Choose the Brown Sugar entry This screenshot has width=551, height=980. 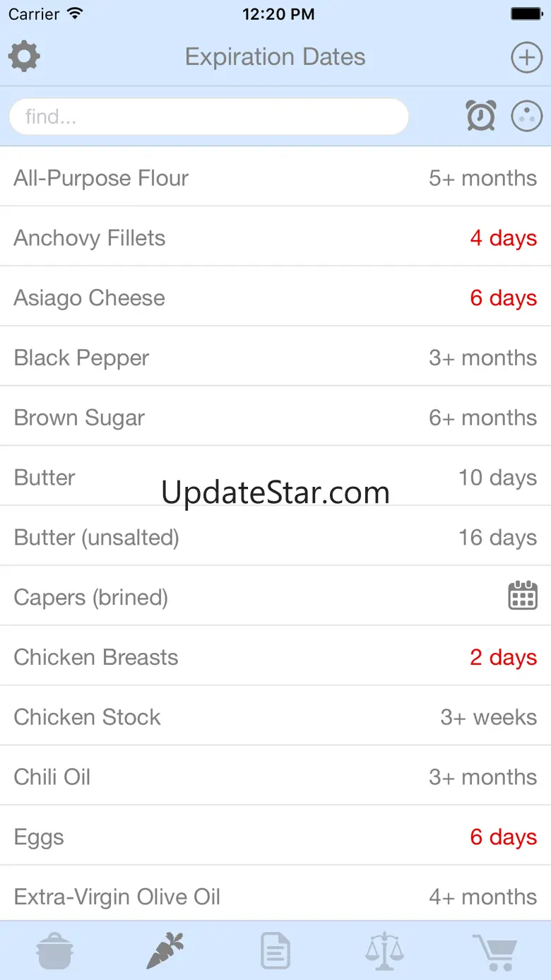click(x=275, y=418)
